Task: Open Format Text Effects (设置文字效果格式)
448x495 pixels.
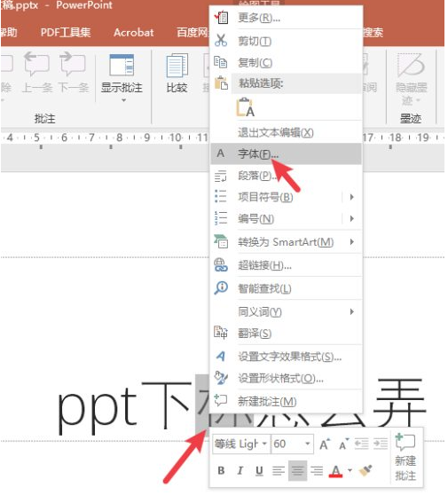Action: 286,357
